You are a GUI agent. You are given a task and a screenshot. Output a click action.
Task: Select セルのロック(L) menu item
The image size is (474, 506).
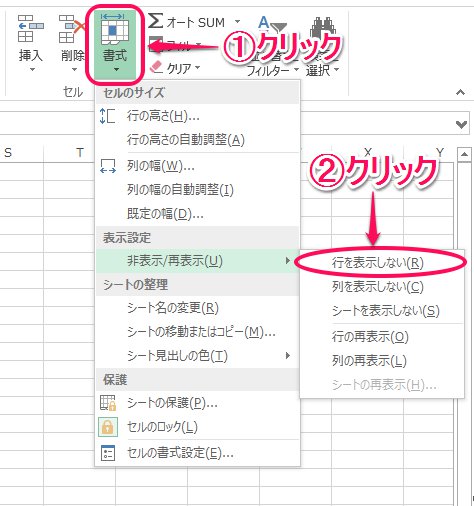[198, 427]
